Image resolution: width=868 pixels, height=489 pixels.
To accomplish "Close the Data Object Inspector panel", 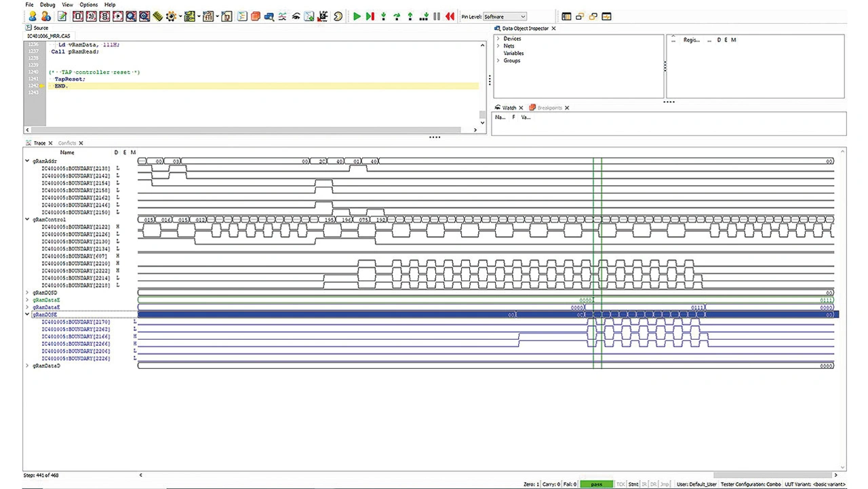I will click(553, 28).
